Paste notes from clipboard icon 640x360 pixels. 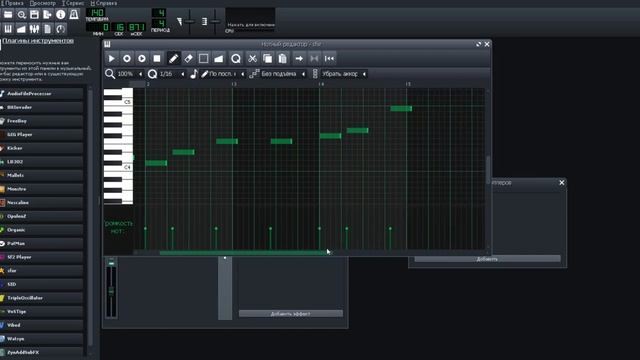click(x=282, y=58)
